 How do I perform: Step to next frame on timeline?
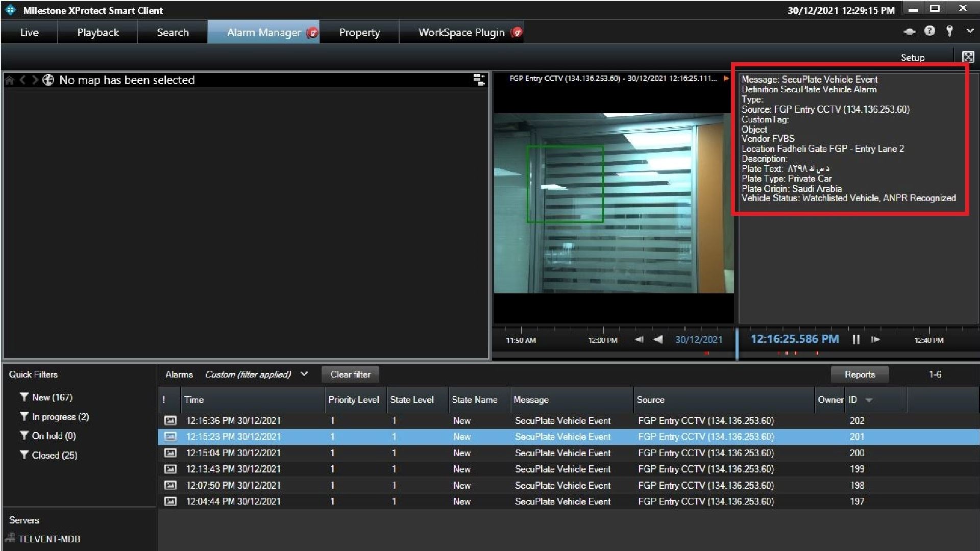875,339
